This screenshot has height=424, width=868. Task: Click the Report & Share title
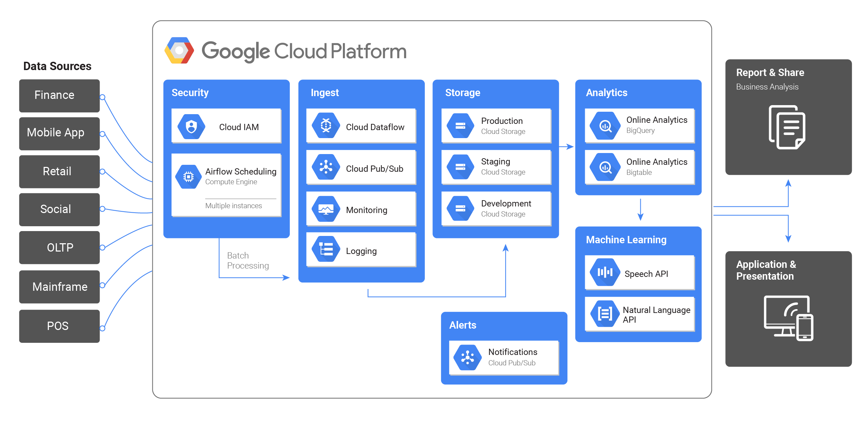click(770, 73)
